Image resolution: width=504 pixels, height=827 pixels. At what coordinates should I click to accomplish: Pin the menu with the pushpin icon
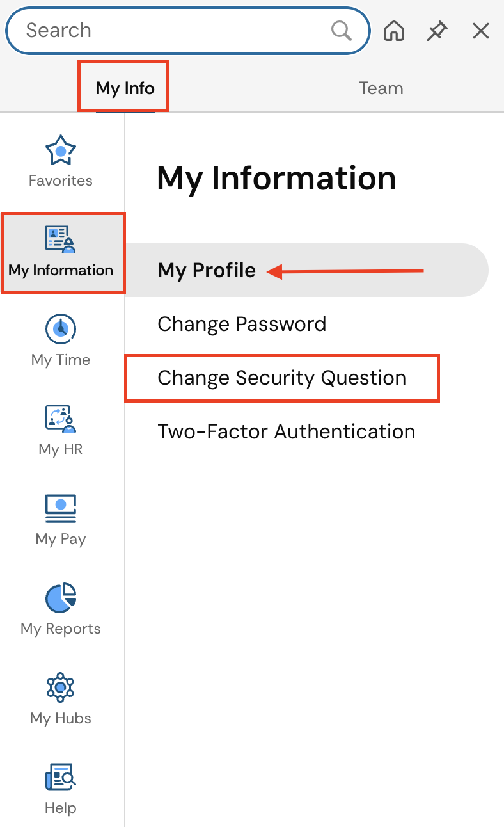(x=437, y=31)
